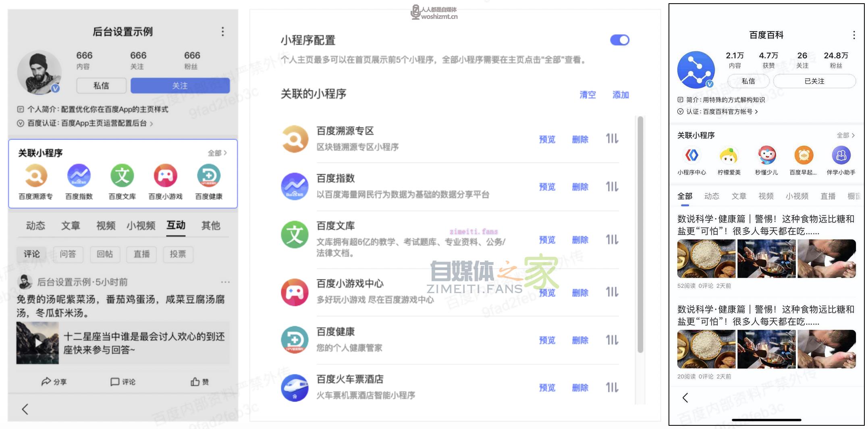Open the 百度溯源专区 mini program icon in the list
868x429 pixels.
295,139
